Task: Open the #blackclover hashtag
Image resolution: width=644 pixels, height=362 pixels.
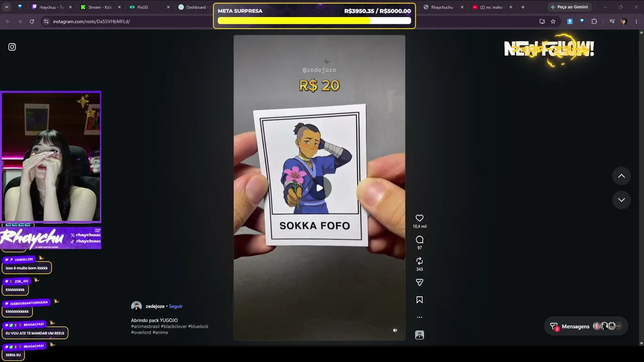Action: point(174,326)
